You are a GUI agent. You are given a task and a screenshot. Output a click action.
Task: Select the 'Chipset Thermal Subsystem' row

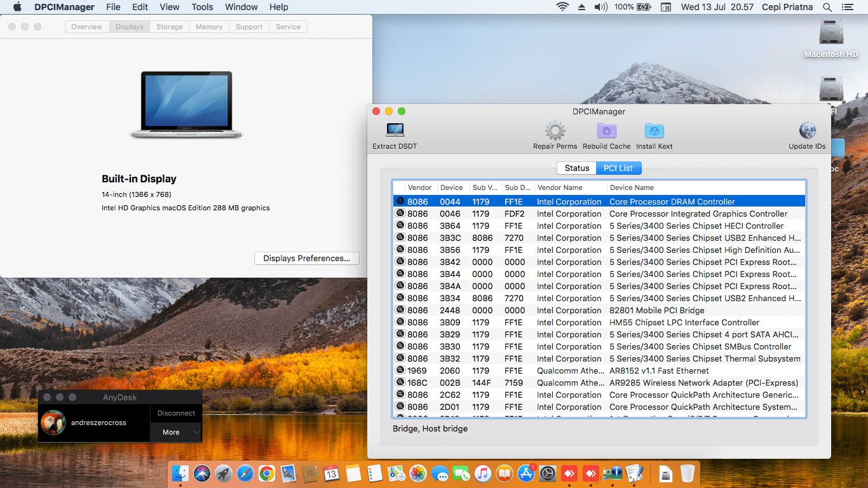pyautogui.click(x=599, y=358)
